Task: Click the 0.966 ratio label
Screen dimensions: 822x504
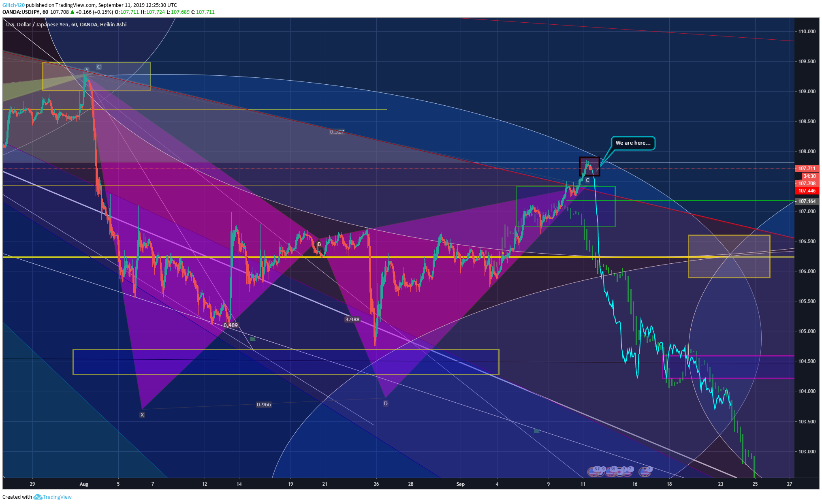Action: [264, 404]
